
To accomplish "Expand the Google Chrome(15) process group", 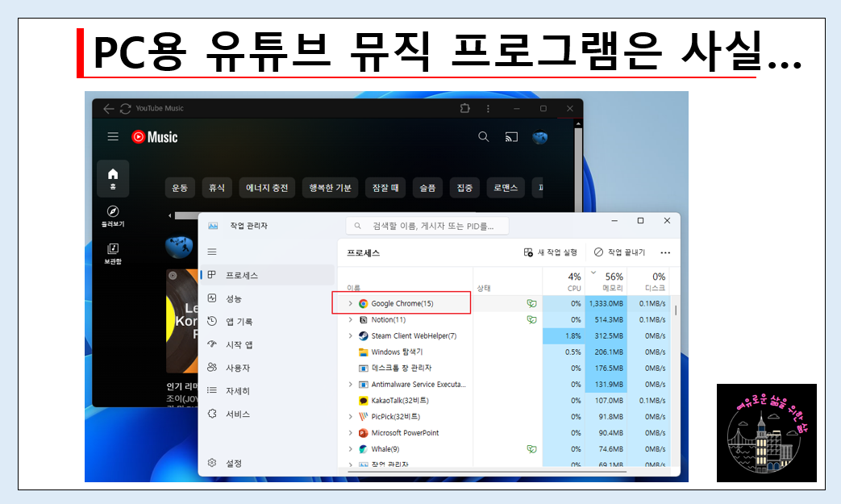I will pos(350,303).
